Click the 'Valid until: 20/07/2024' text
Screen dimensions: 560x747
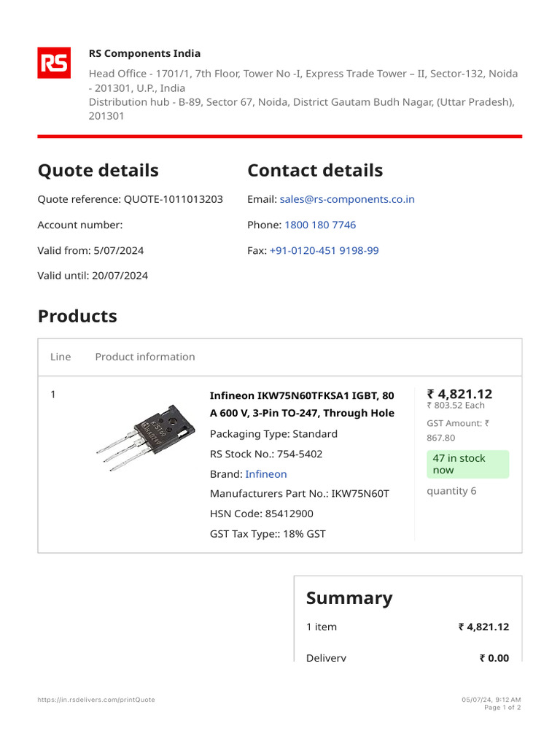click(93, 276)
